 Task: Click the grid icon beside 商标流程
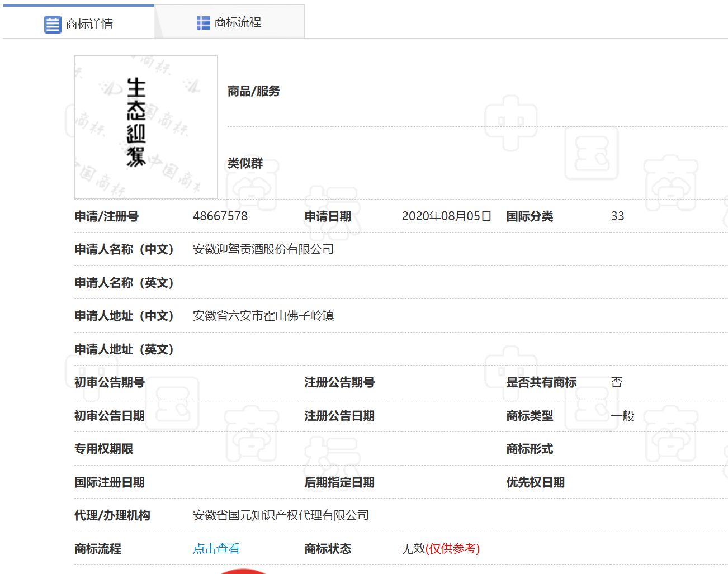click(203, 23)
